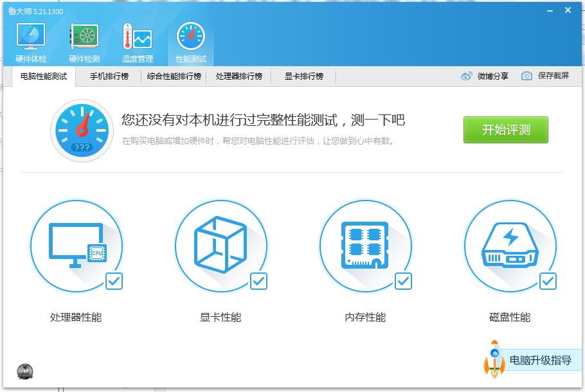The width and height of the screenshot is (585, 392).
Task: Click the large speedometer gauge icon
Action: pos(82,130)
